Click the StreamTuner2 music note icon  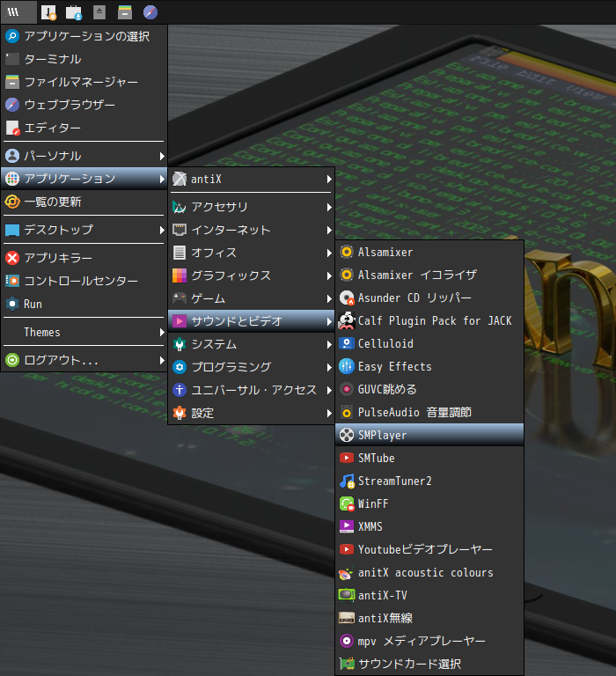pos(347,481)
